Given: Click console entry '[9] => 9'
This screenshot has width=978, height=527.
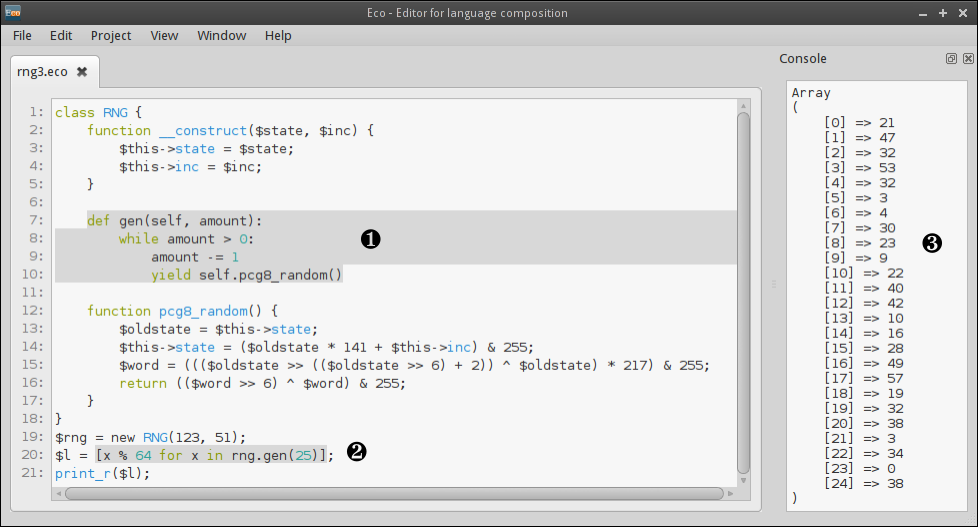Looking at the screenshot, I should click(x=855, y=258).
